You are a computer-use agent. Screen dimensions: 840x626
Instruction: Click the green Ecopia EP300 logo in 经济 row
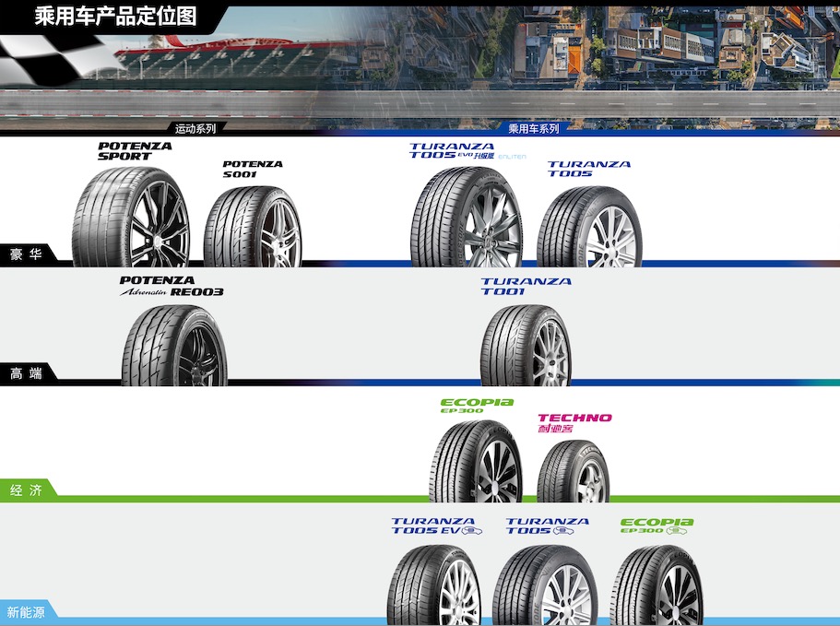(x=477, y=406)
